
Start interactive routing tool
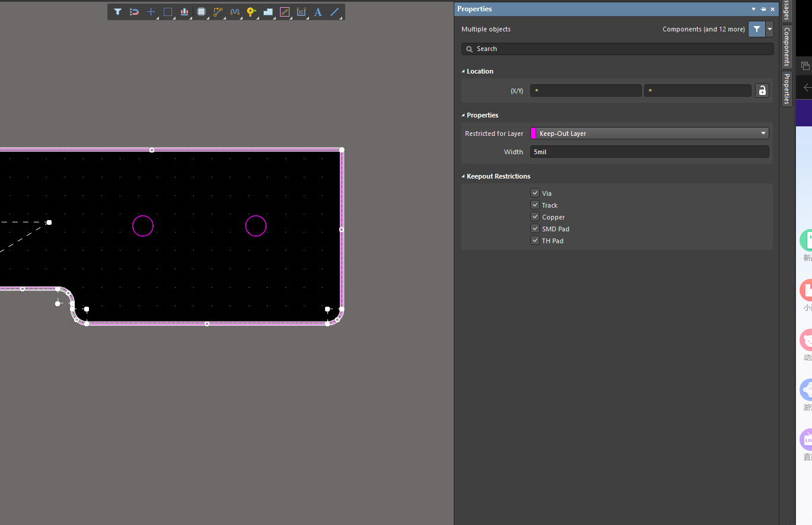tap(218, 12)
